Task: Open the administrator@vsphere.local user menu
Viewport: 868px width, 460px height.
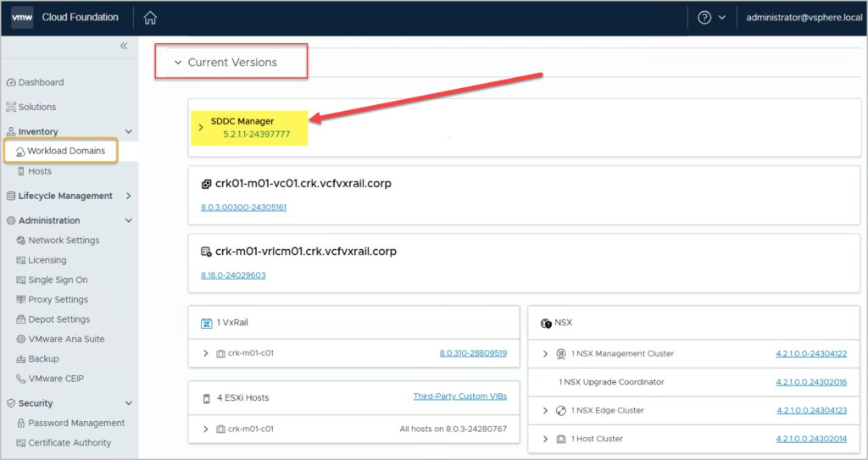Action: pos(804,18)
